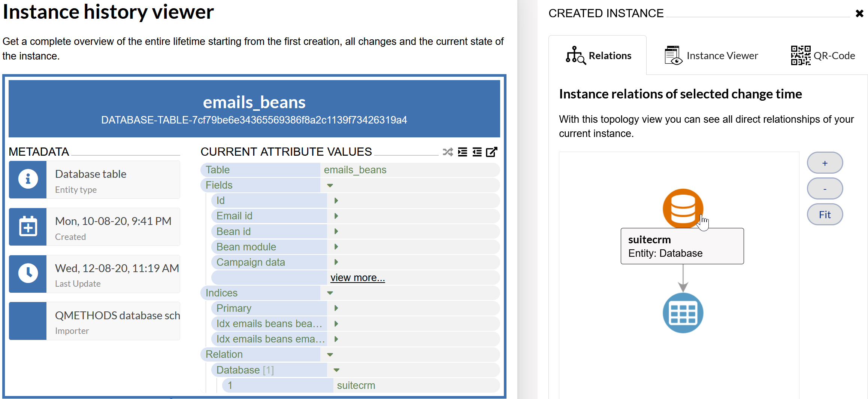
Task: Click the Last Update clock icon
Action: tap(28, 274)
